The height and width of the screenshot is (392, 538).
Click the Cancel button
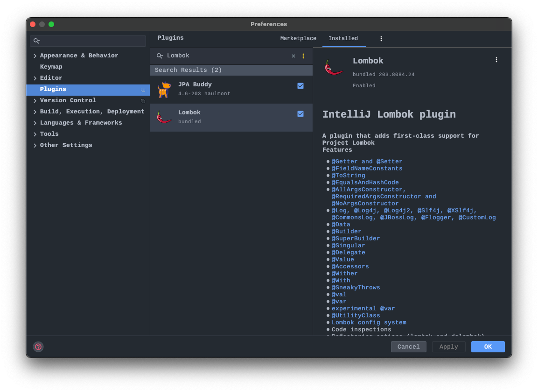408,347
